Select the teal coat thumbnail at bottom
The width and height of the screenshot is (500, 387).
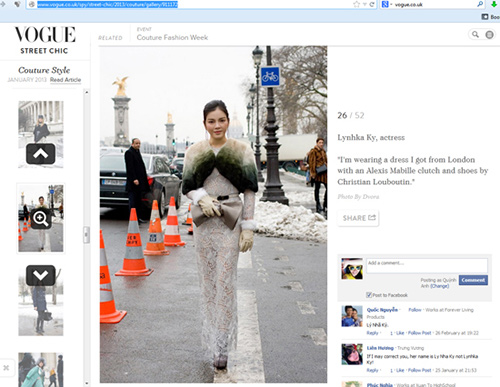[41, 370]
